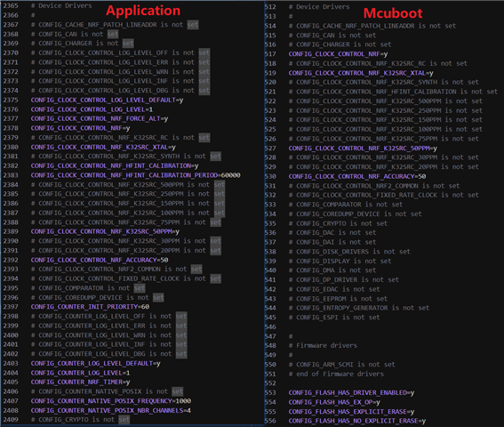The width and height of the screenshot is (504, 427).
Task: Click CONFIG_CAN is not set on line 2368
Action: pyautogui.click(x=75, y=34)
